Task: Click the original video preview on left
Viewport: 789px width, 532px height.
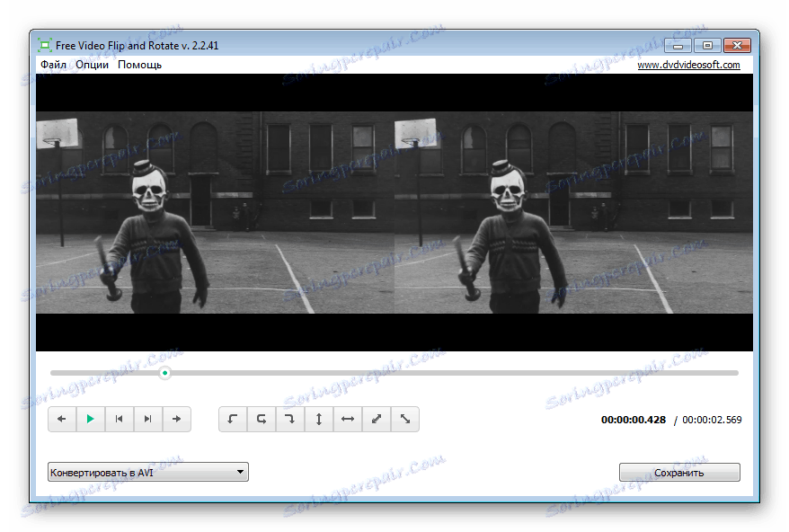Action: point(215,212)
